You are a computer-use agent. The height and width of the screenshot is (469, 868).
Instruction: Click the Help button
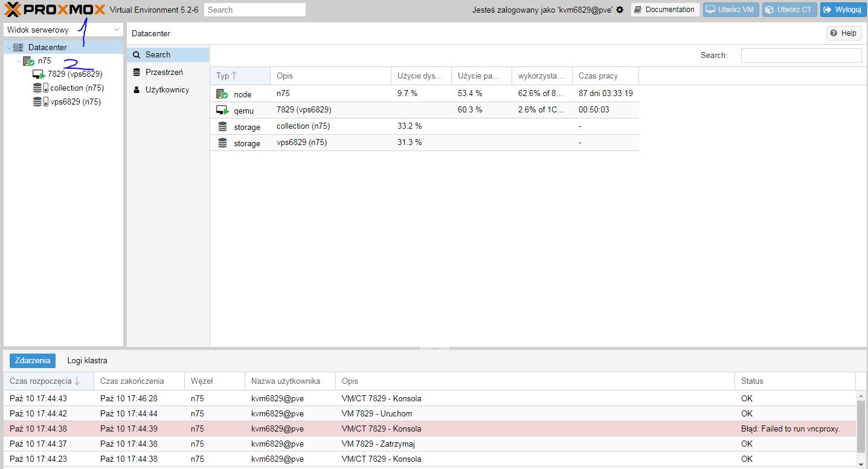tap(843, 33)
